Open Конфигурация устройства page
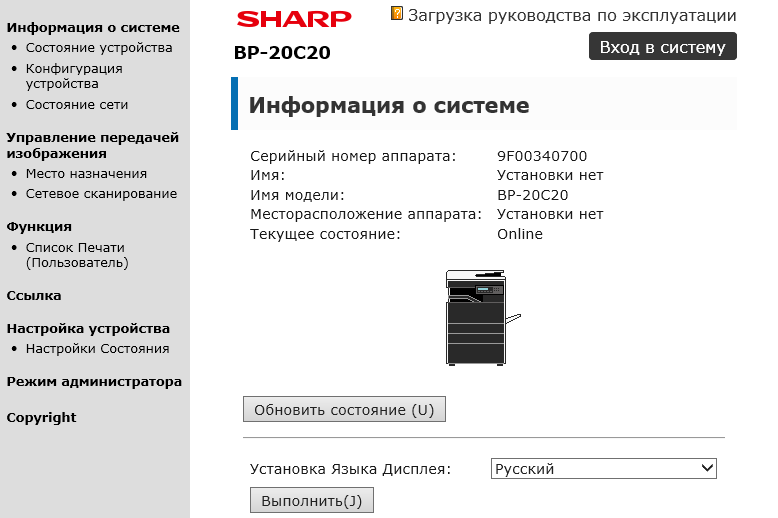The image size is (778, 518). (x=74, y=76)
